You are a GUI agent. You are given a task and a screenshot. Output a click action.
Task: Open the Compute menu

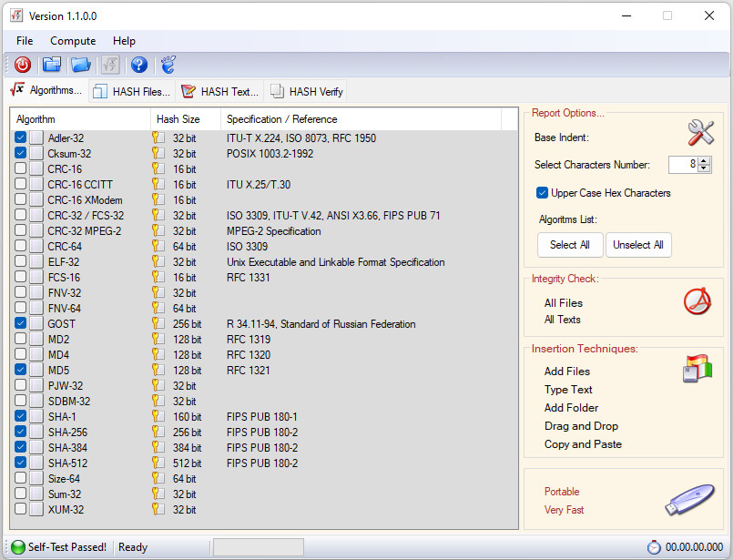[73, 41]
